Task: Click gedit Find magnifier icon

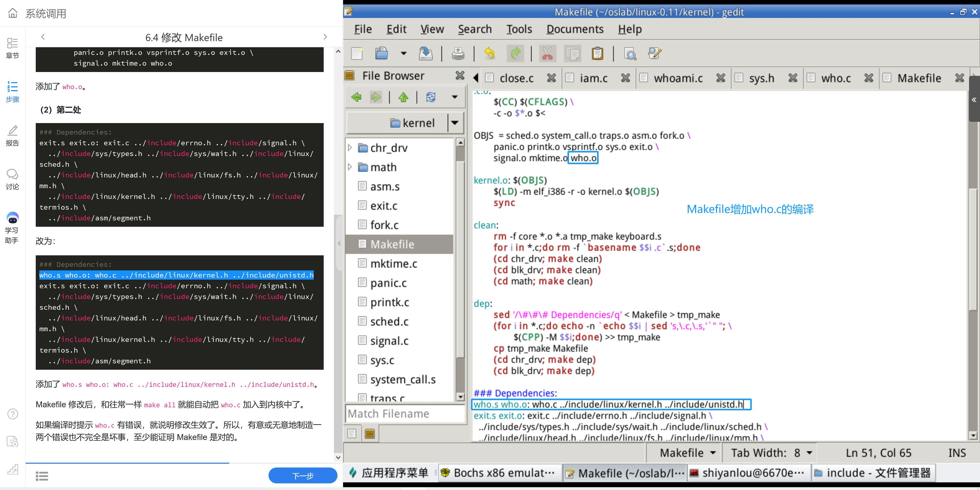Action: coord(630,53)
